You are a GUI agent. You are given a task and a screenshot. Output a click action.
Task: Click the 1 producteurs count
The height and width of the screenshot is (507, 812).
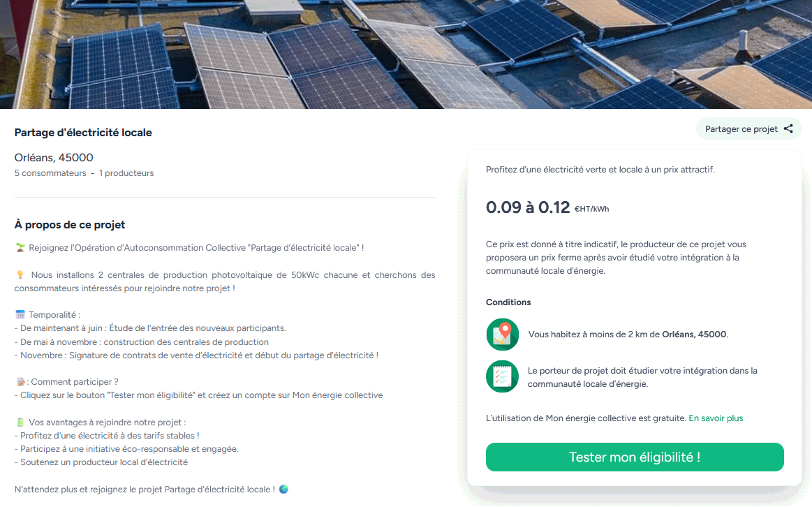click(126, 173)
